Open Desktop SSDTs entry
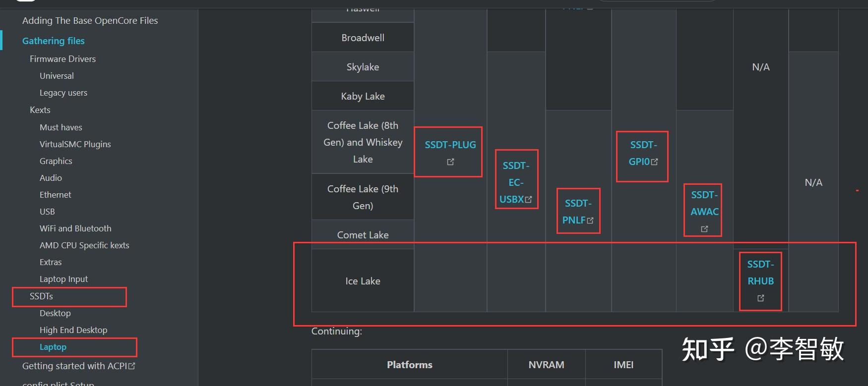 pyautogui.click(x=55, y=313)
